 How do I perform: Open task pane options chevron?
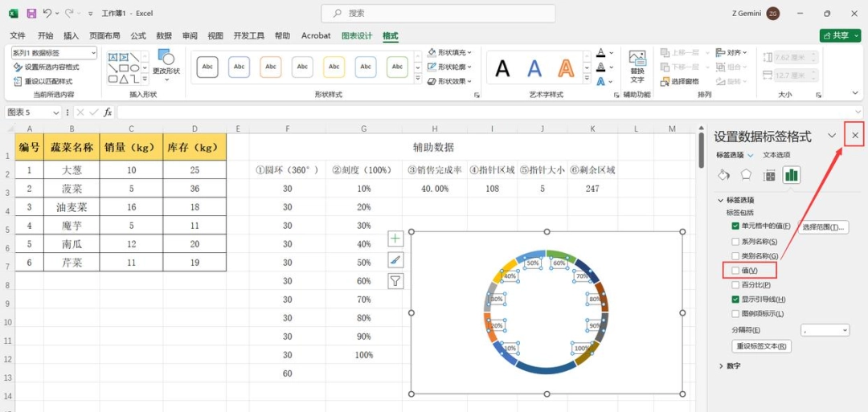click(832, 136)
